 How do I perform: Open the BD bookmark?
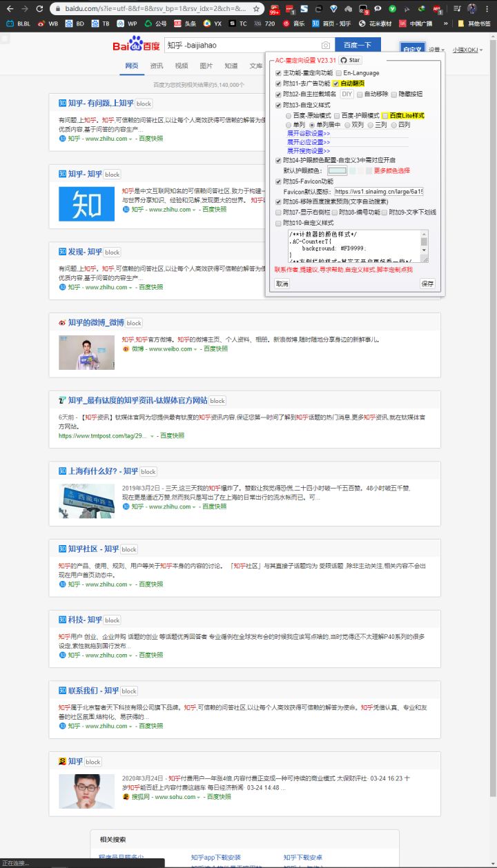click(x=74, y=23)
